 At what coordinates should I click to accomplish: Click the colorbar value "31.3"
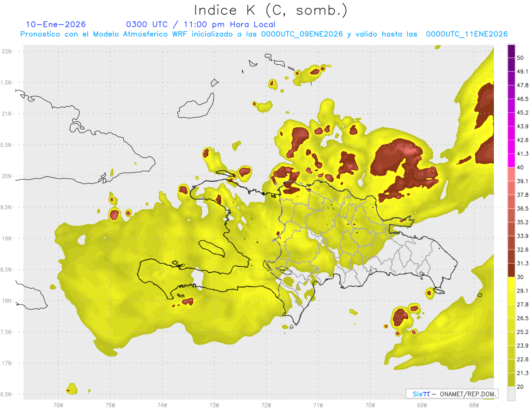(x=523, y=263)
